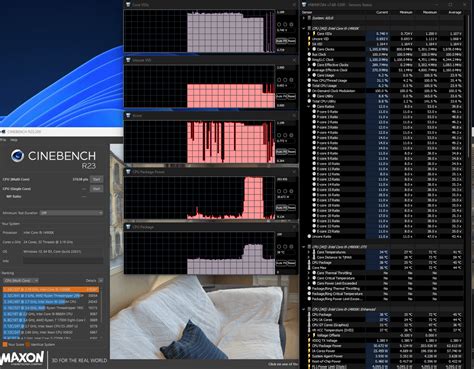Click the leftmost round icon in Core VIDs graph
This screenshot has width=474, height=369.
click(x=279, y=24)
